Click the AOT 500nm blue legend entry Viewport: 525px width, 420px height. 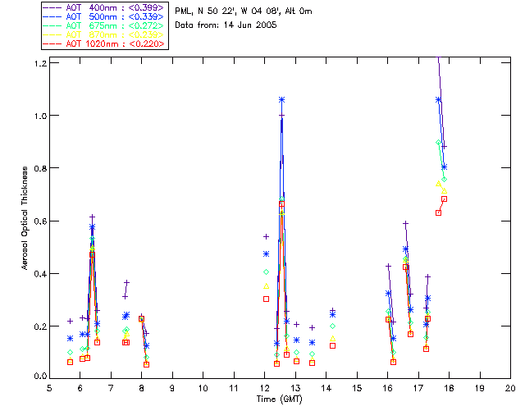click(x=103, y=16)
